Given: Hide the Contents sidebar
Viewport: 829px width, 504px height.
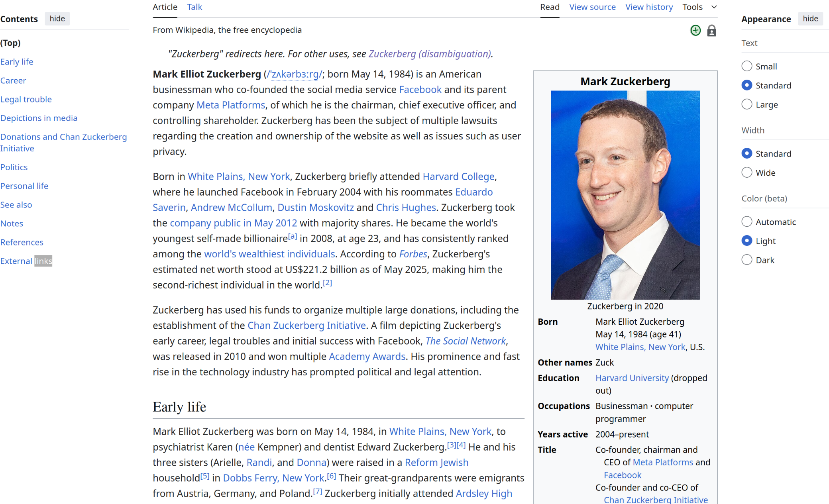Looking at the screenshot, I should point(57,19).
